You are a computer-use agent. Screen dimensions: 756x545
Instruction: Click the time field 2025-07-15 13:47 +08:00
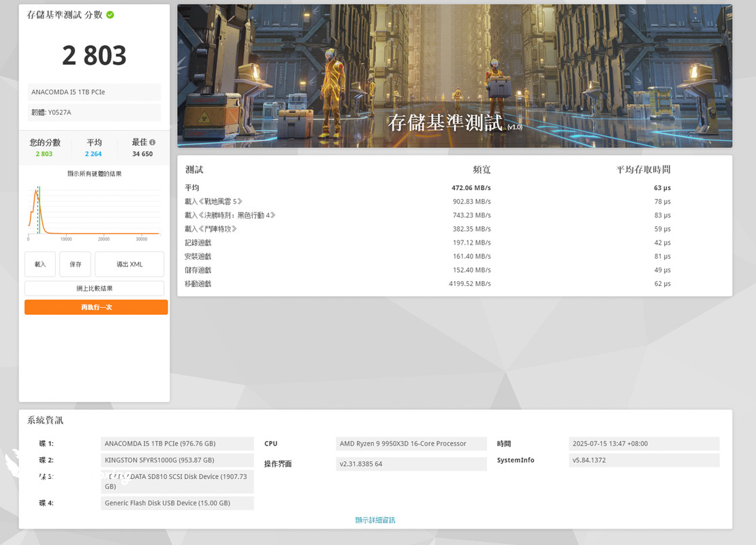tap(644, 443)
